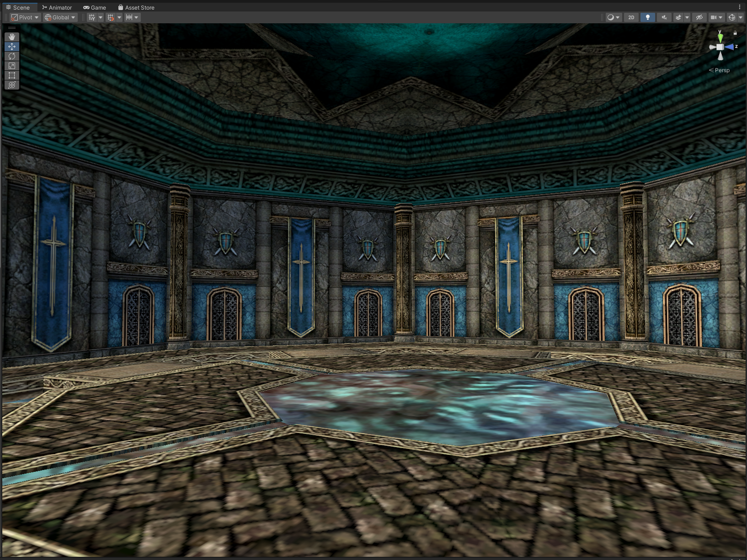Open the draw mode shading dropdown
747x560 pixels.
coord(613,17)
